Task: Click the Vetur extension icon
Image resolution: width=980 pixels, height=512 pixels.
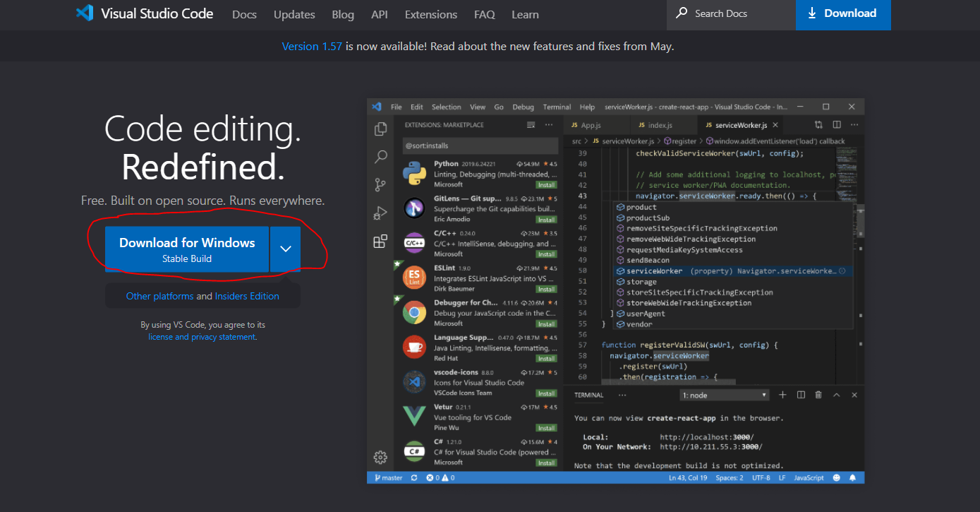Action: coord(415,417)
